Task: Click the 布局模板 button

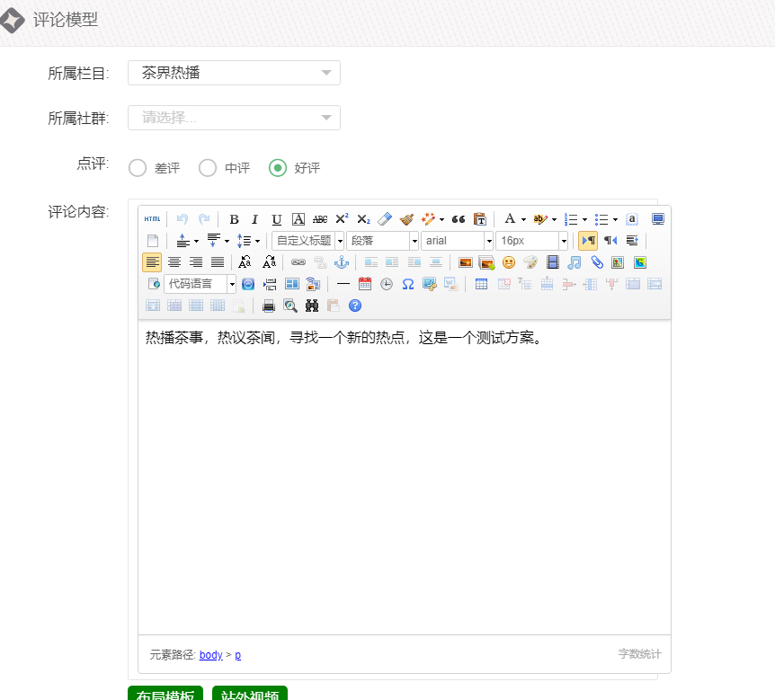Action: pyautogui.click(x=165, y=695)
